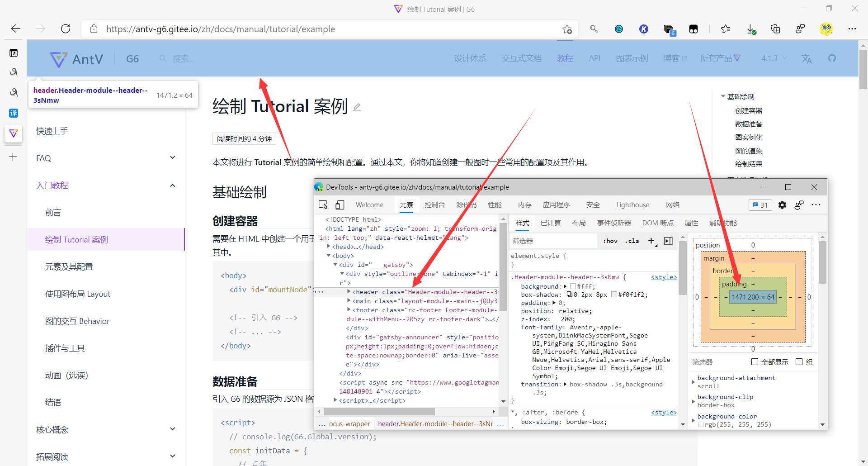Image resolution: width=868 pixels, height=466 pixels.
Task: Add this page to favorites via star icon
Action: 567,29
